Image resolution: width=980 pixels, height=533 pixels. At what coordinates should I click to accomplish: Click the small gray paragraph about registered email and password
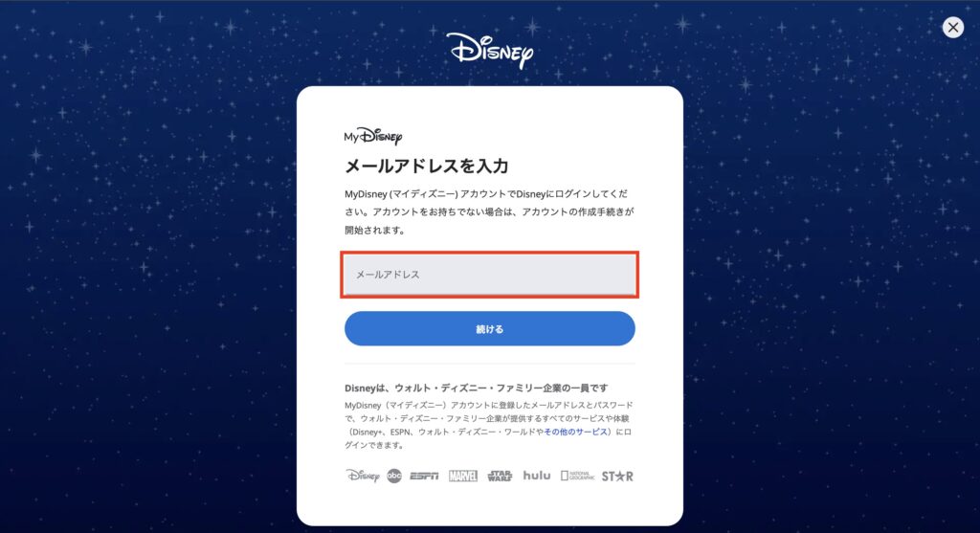489,425
